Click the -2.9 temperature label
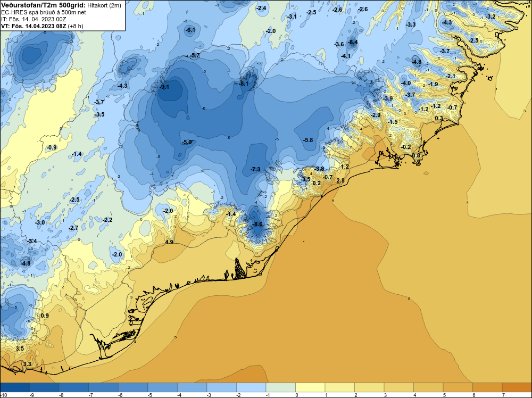 tap(375, 115)
